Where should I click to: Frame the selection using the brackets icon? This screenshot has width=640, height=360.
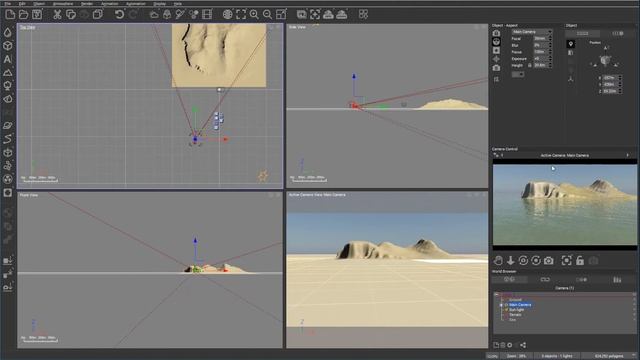pyautogui.click(x=241, y=15)
